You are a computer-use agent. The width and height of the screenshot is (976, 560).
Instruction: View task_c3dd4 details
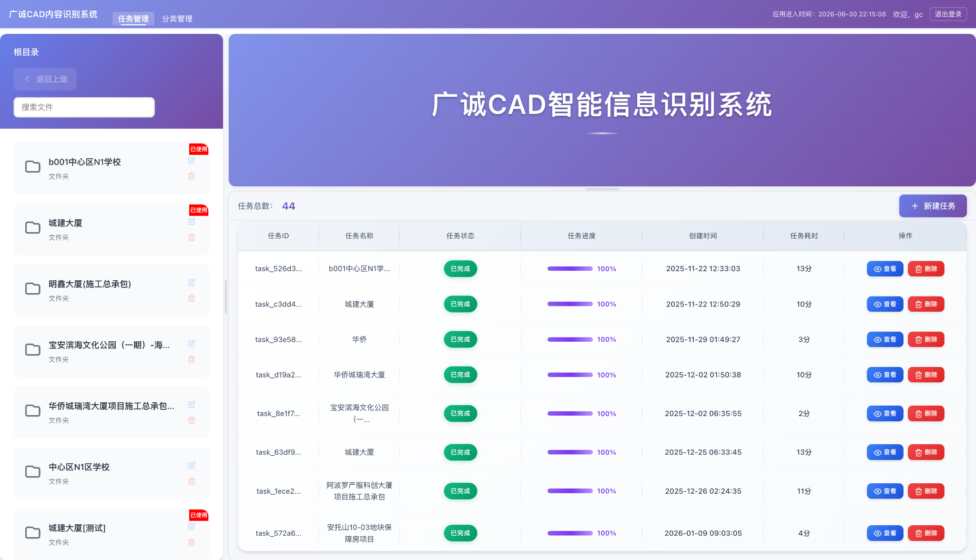[885, 304]
